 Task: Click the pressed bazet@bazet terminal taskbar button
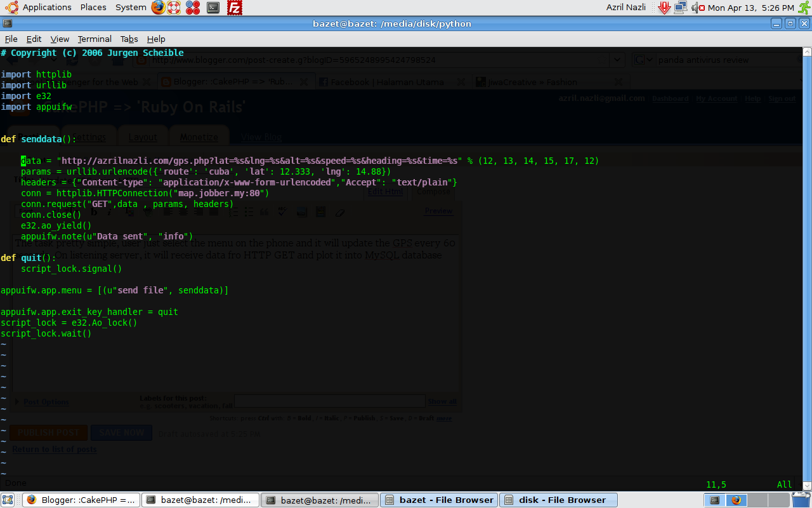(x=320, y=500)
